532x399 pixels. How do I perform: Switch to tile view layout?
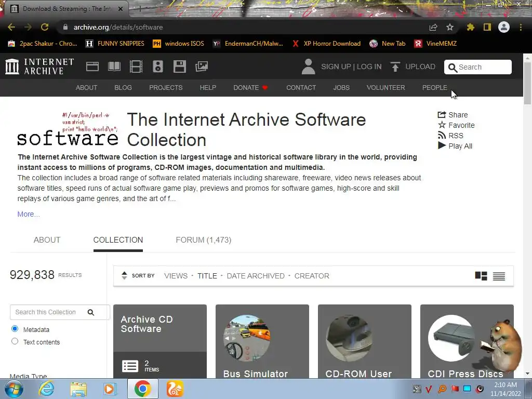(x=481, y=276)
